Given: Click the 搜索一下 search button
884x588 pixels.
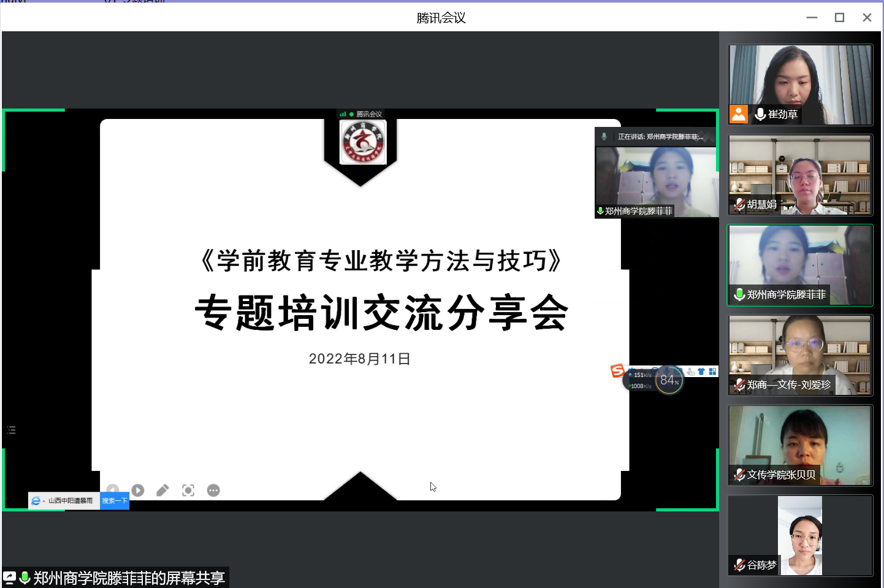Looking at the screenshot, I should click(x=115, y=501).
